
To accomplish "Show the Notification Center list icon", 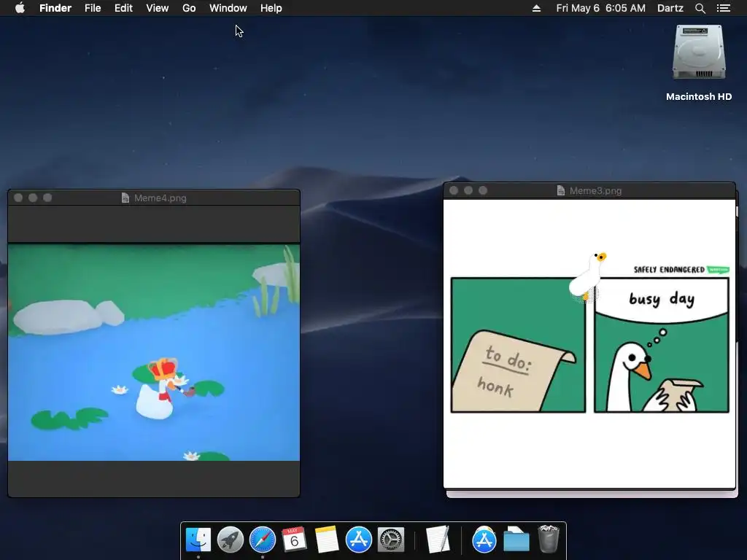I will click(x=724, y=8).
